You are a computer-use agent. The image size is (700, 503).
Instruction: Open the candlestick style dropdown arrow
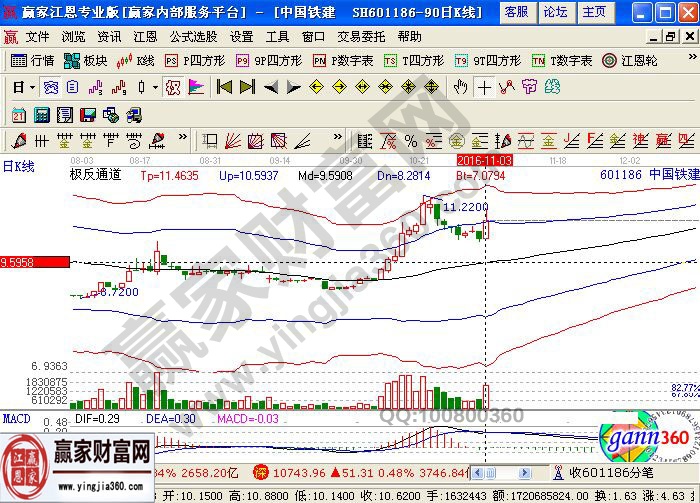[x=156, y=87]
